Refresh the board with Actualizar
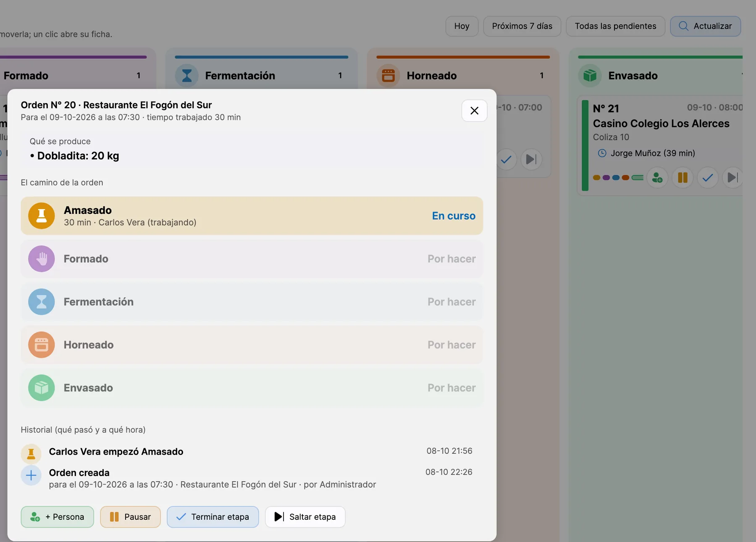756x542 pixels. (706, 26)
